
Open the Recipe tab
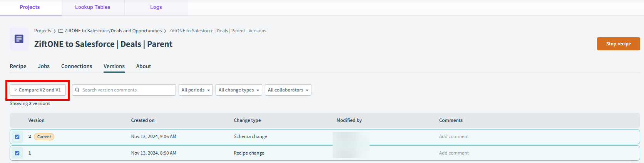click(x=18, y=66)
